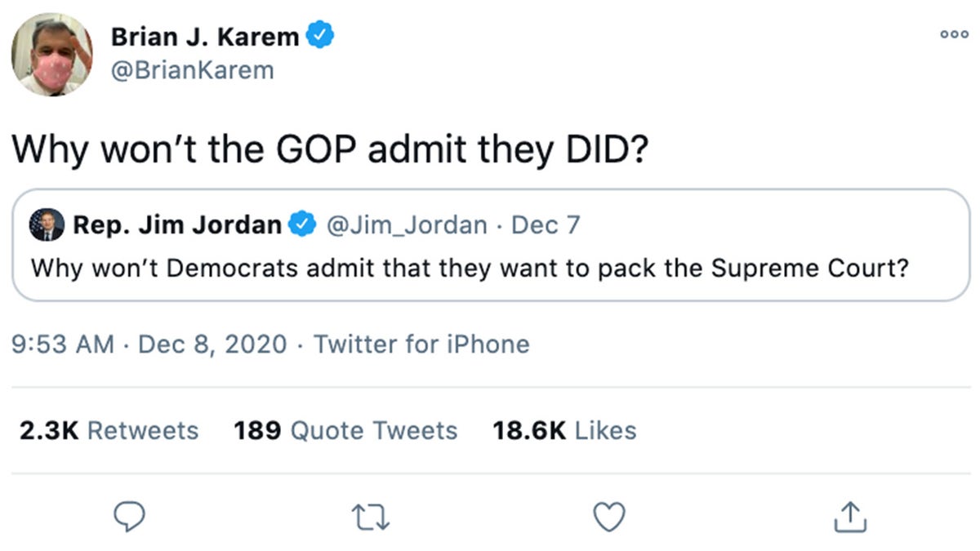This screenshot has height=551, width=980.
Task: Open the three-dot more options menu
Action: coord(953,34)
